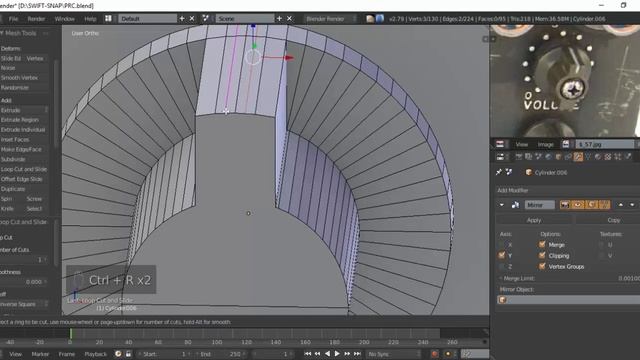
Task: Play animation forward
Action: point(337,354)
